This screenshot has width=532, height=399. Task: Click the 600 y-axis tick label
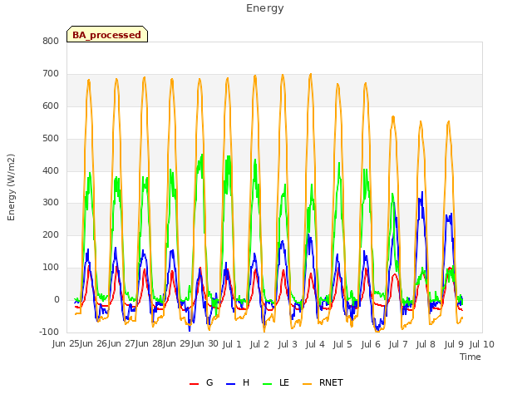tap(51, 106)
